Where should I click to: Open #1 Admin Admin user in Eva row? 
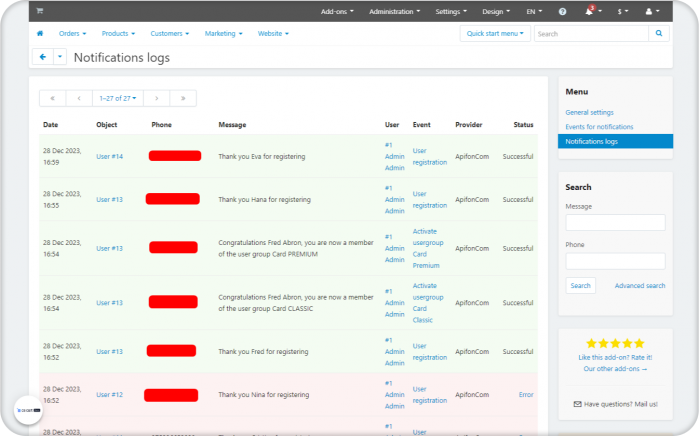(x=395, y=157)
